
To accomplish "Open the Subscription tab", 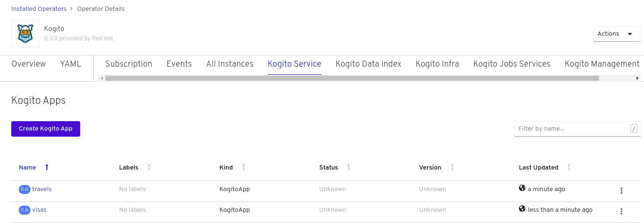I will 129,64.
